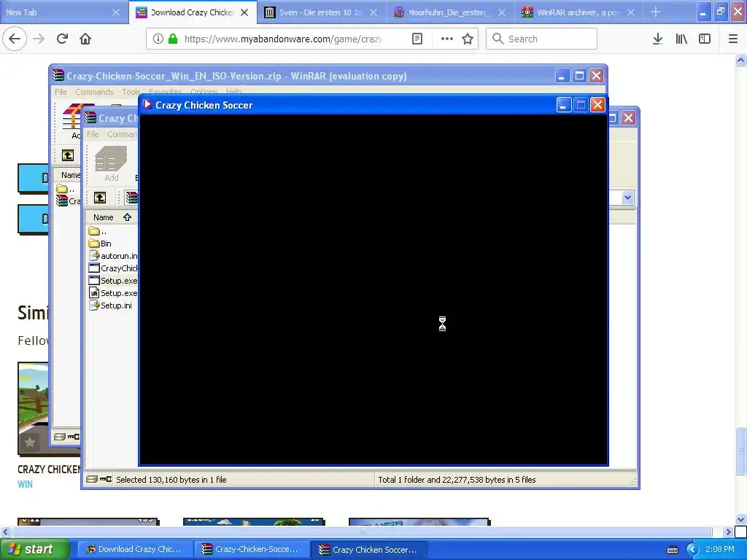Image resolution: width=747 pixels, height=560 pixels.
Task: Open File menu in back WinRAR zip window
Action: 61,92
